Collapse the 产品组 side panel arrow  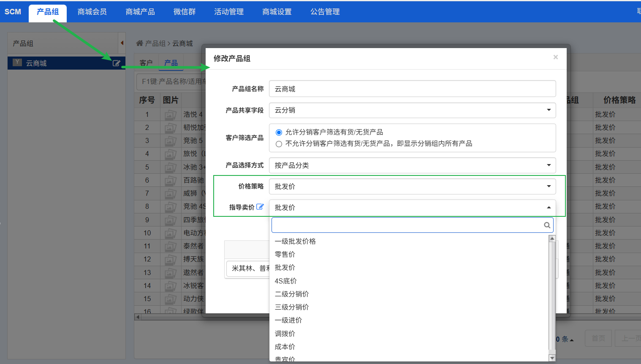pyautogui.click(x=122, y=43)
